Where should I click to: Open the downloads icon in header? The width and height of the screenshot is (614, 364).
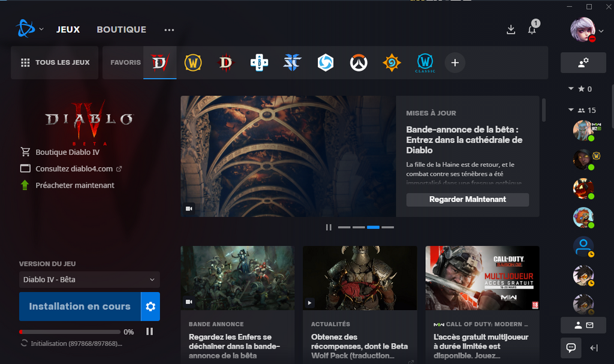[511, 29]
